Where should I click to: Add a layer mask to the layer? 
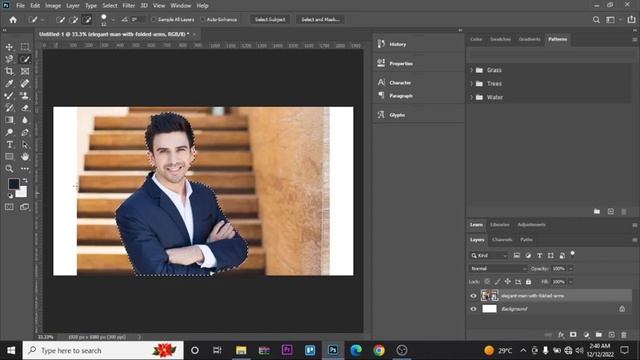(573, 335)
